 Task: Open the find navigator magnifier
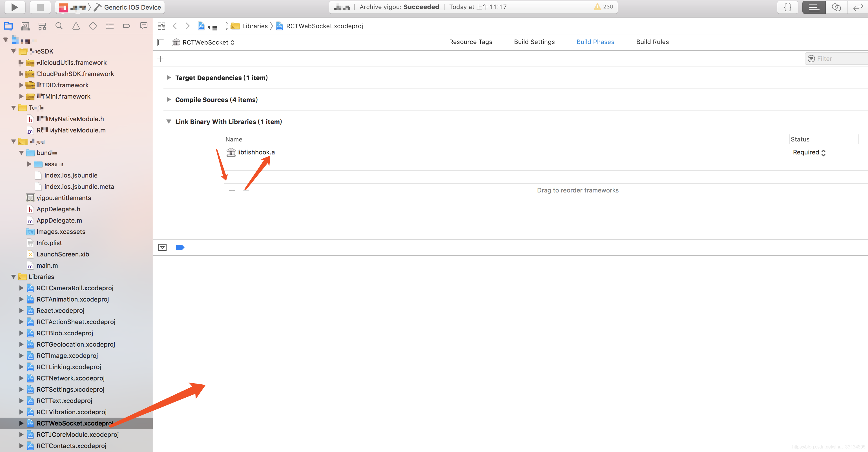59,26
